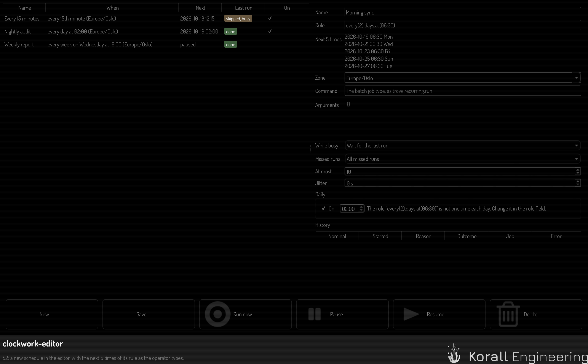Image resolution: width=588 pixels, height=364 pixels.
Task: Click the History Nominal column header
Action: tap(337, 236)
